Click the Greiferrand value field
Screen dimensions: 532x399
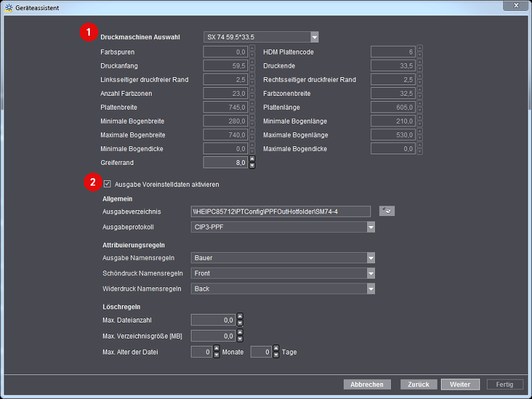coord(225,162)
